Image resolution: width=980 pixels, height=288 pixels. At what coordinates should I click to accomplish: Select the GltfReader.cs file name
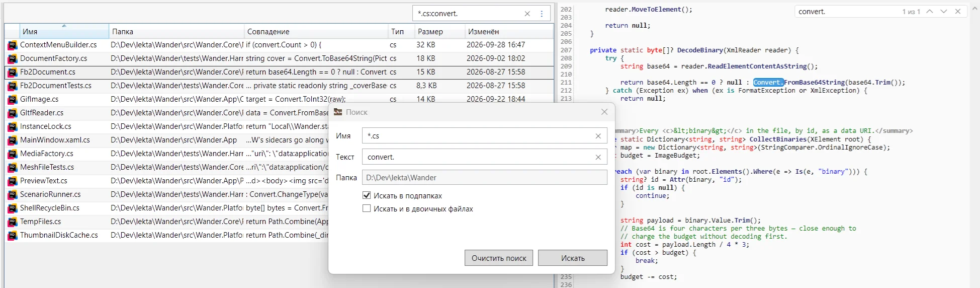pos(42,113)
